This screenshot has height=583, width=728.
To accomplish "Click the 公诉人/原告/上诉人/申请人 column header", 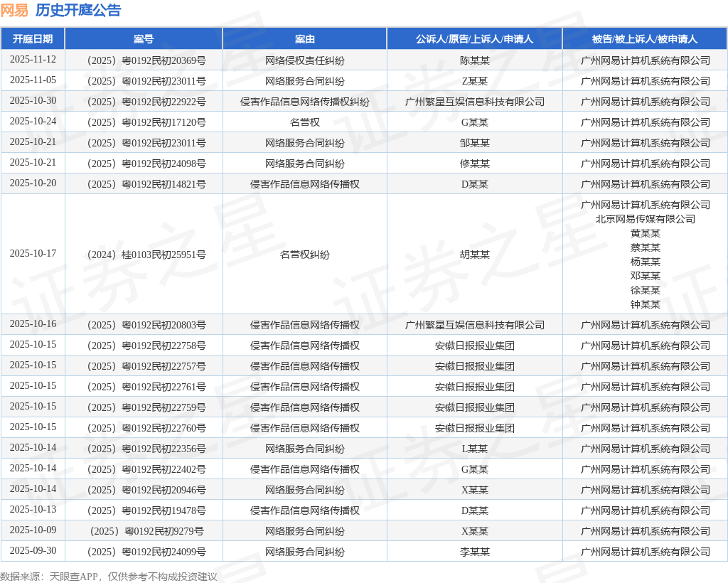I will point(474,39).
